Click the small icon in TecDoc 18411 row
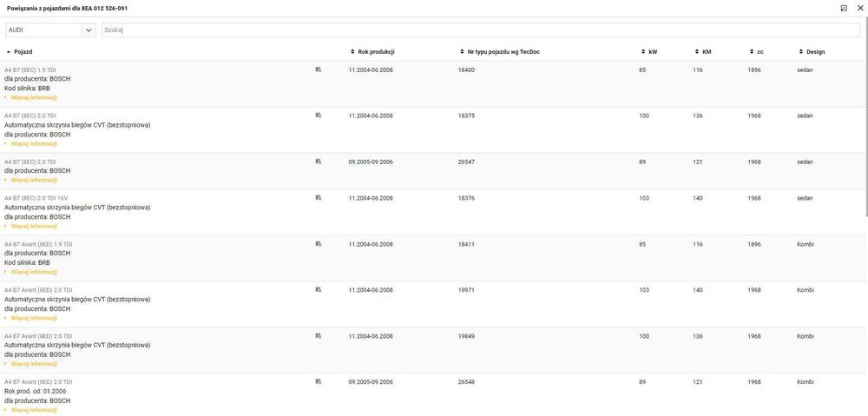Screen dimensions: 868x416 click(x=319, y=244)
